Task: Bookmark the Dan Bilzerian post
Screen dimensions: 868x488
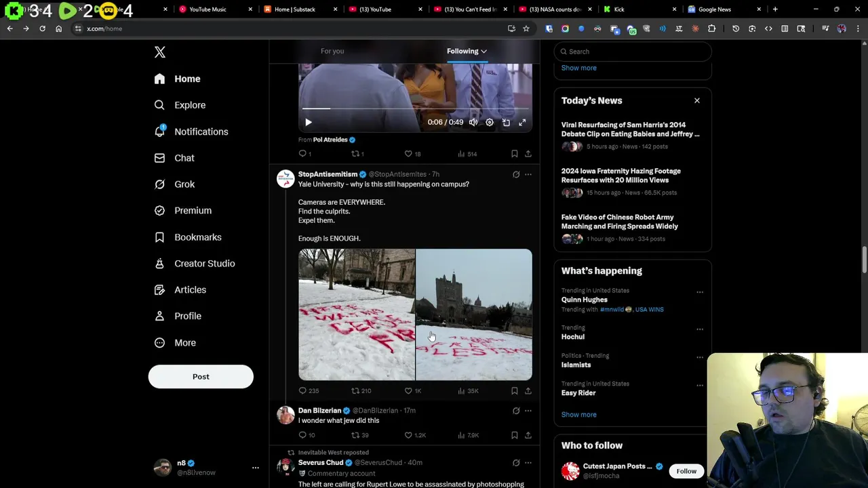Action: 515,435
